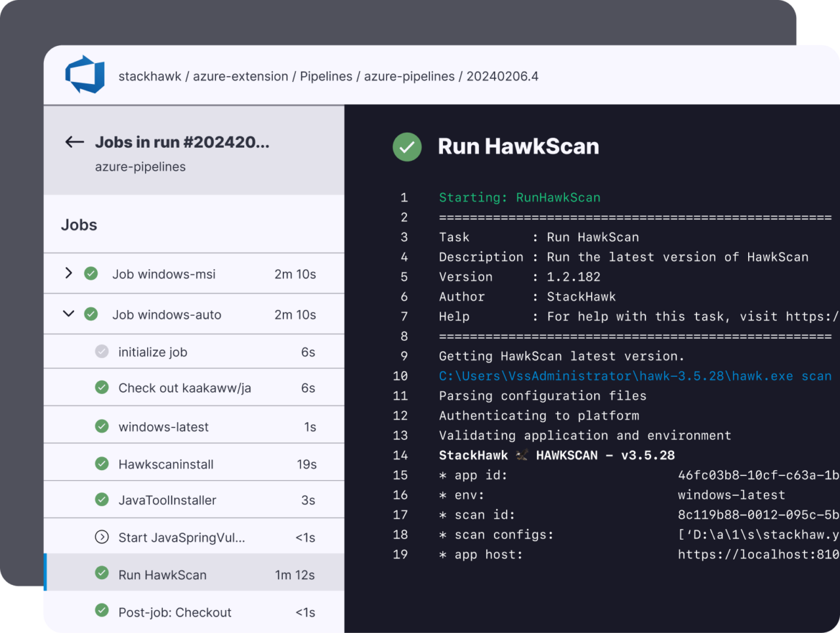Open the Check out kaakaww/ja step
The height and width of the screenshot is (633, 840).
click(x=194, y=387)
